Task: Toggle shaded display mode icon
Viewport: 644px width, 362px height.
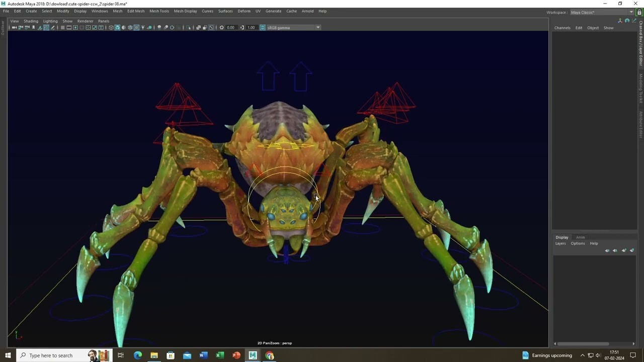Action: coord(118,27)
